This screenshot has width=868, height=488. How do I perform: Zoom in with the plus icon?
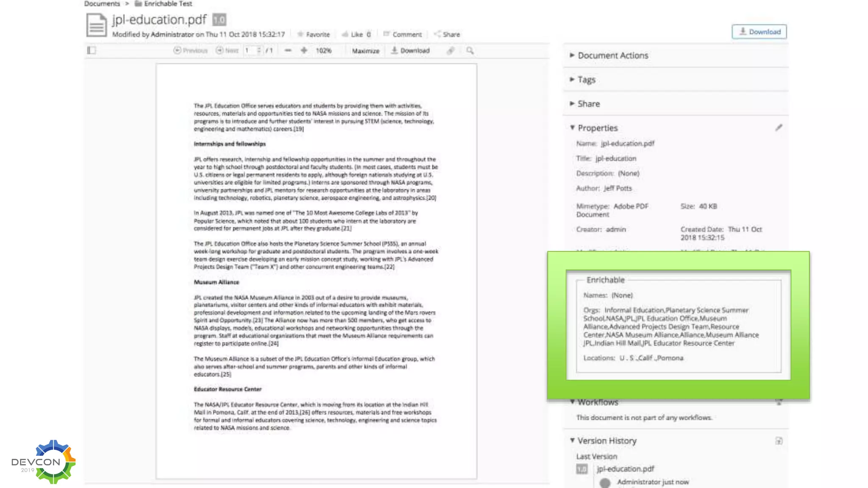point(304,50)
